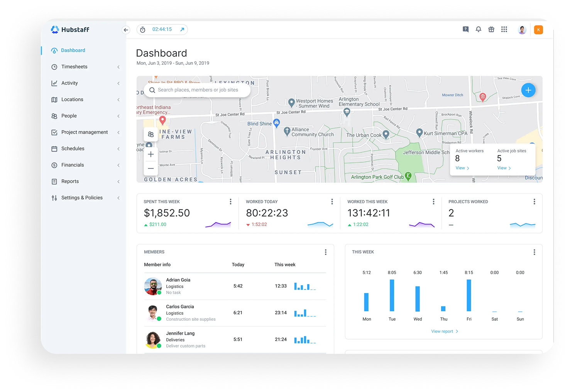This screenshot has height=392, width=570.
Task: Click the notification bell icon
Action: pos(478,30)
